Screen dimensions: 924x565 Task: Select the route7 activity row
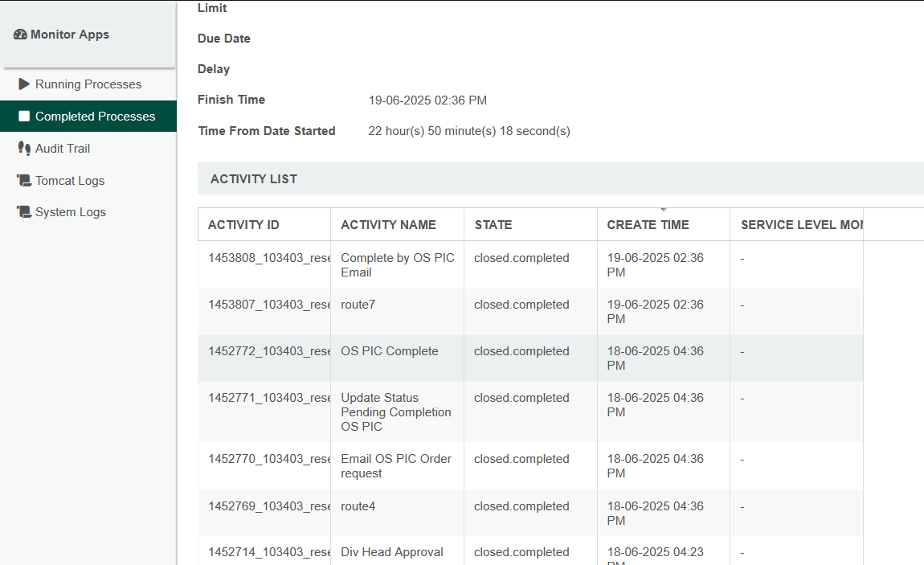pos(358,305)
